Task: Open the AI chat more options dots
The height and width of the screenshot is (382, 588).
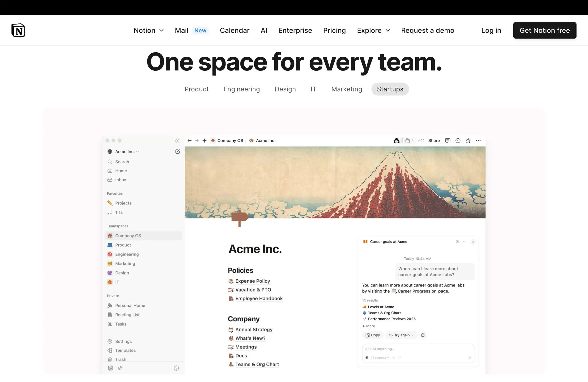Action: coord(465,242)
